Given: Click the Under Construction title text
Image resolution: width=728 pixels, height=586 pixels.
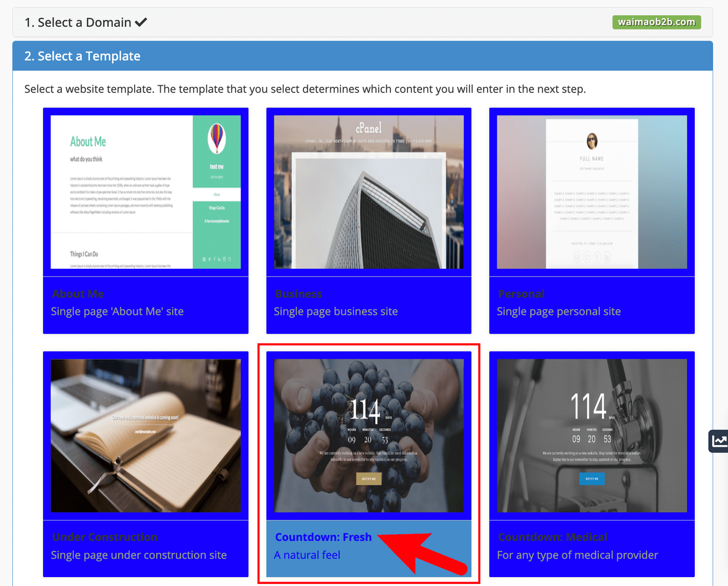Looking at the screenshot, I should [105, 537].
